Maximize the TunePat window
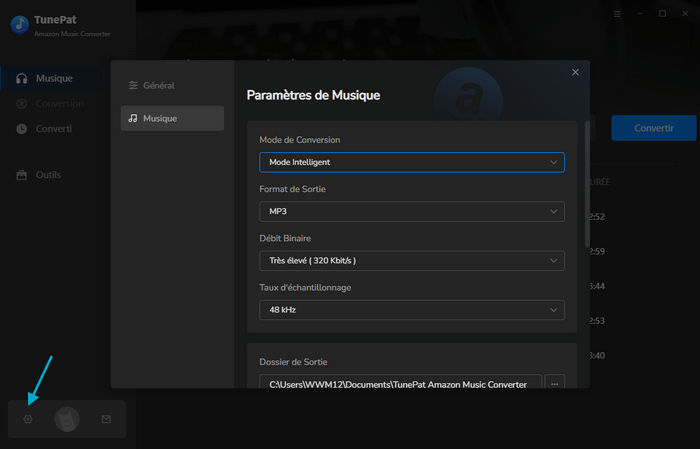Viewport: 700px width, 449px height. coord(662,14)
